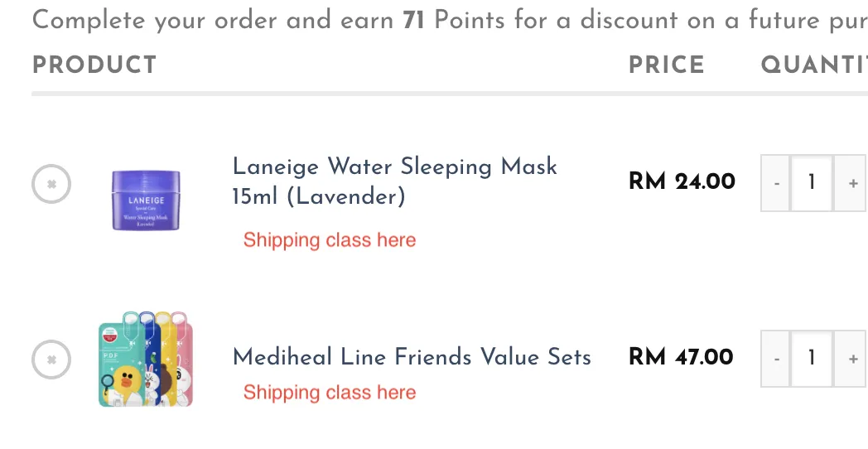Decrease quantity of Laneige Sleeping Mask
The width and height of the screenshot is (868, 449).
point(776,182)
